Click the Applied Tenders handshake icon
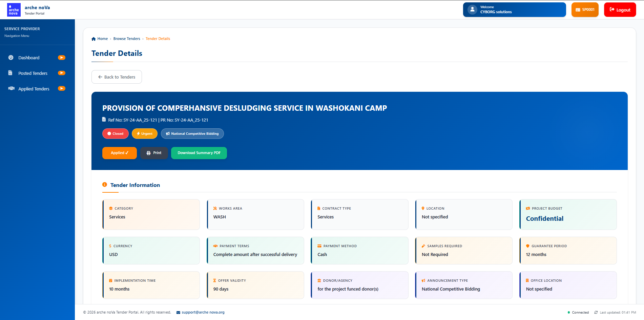Screen dimensions: 644x320 [11, 89]
